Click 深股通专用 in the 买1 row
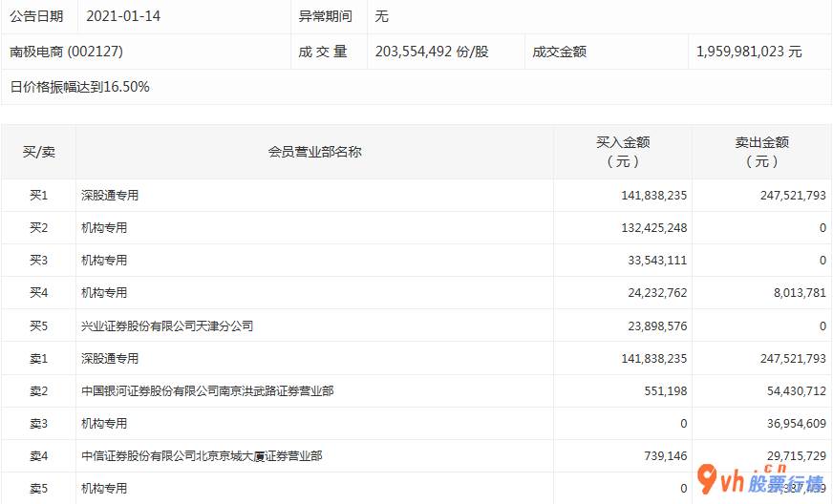Image resolution: width=833 pixels, height=504 pixels. pyautogui.click(x=110, y=196)
